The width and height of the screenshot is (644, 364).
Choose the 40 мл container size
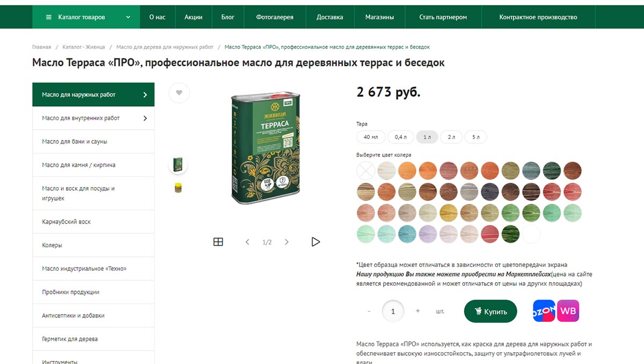tap(371, 137)
